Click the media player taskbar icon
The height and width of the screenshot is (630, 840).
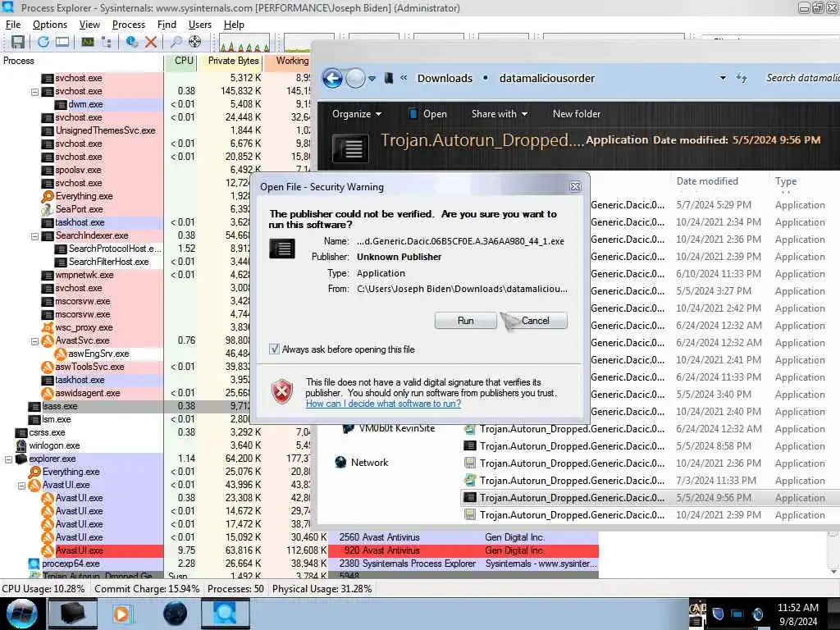pyautogui.click(x=121, y=614)
